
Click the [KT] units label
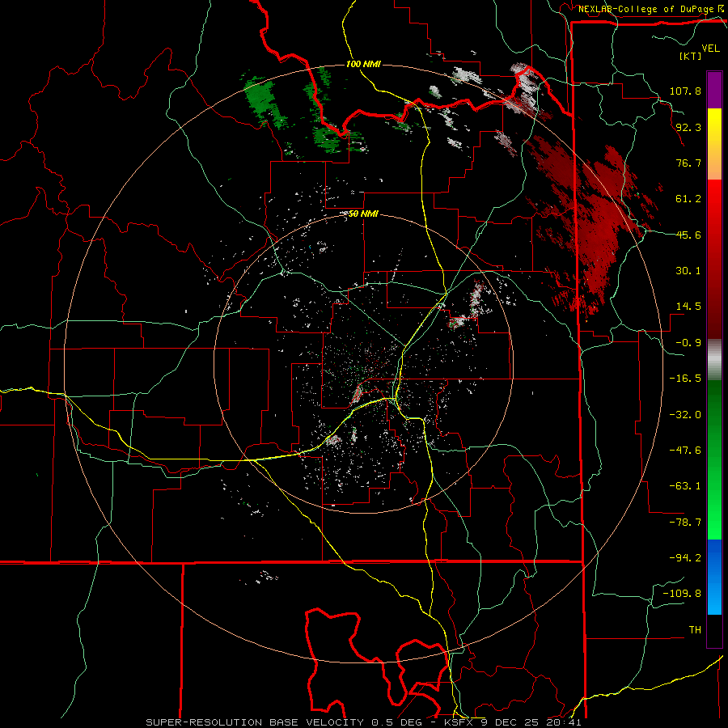pos(690,57)
